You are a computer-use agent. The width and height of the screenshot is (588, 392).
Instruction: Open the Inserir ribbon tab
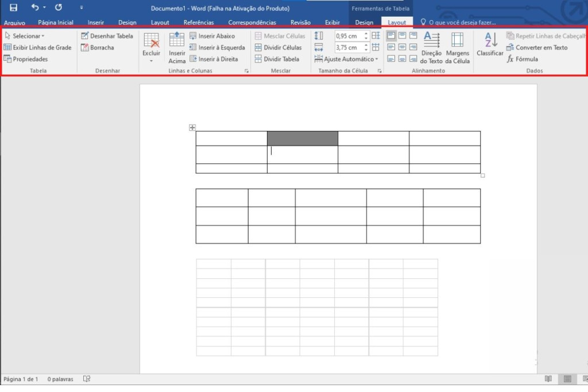tap(96, 23)
